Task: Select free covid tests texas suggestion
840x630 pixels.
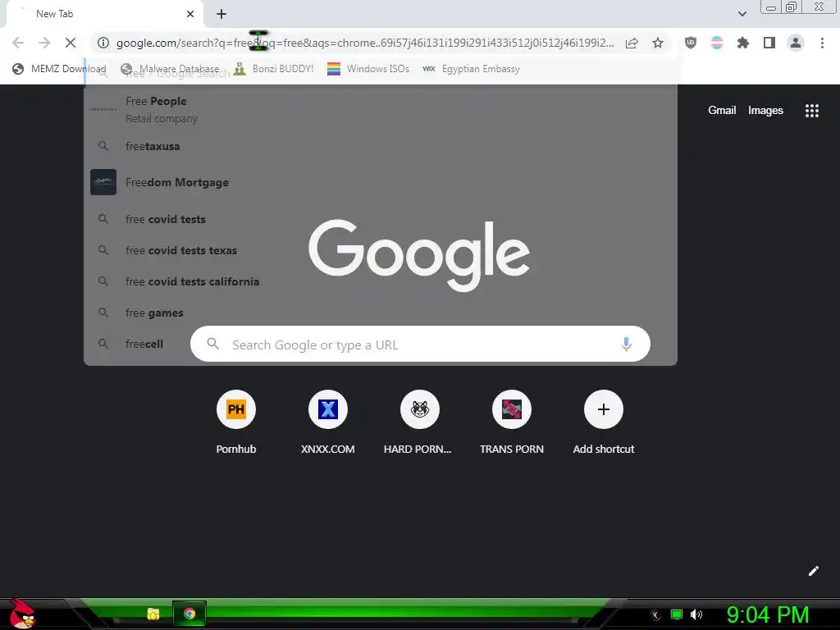Action: [381, 250]
